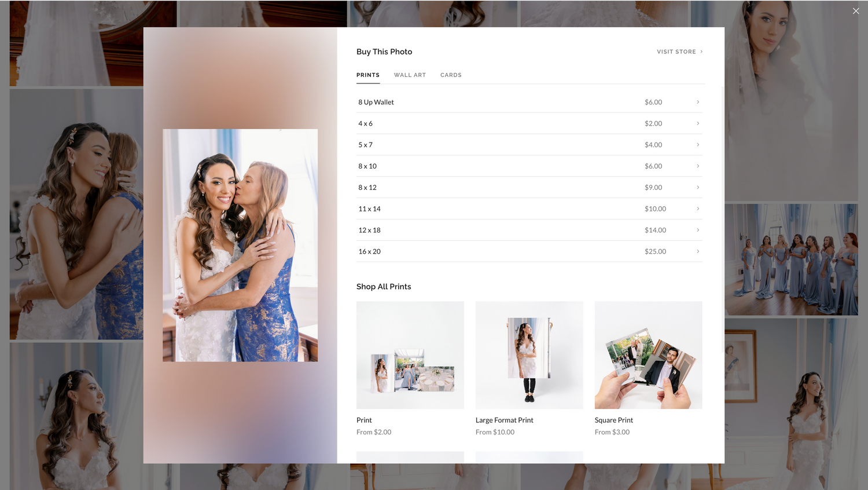The height and width of the screenshot is (490, 868).
Task: Click the bride and mother photo preview
Action: tap(240, 245)
